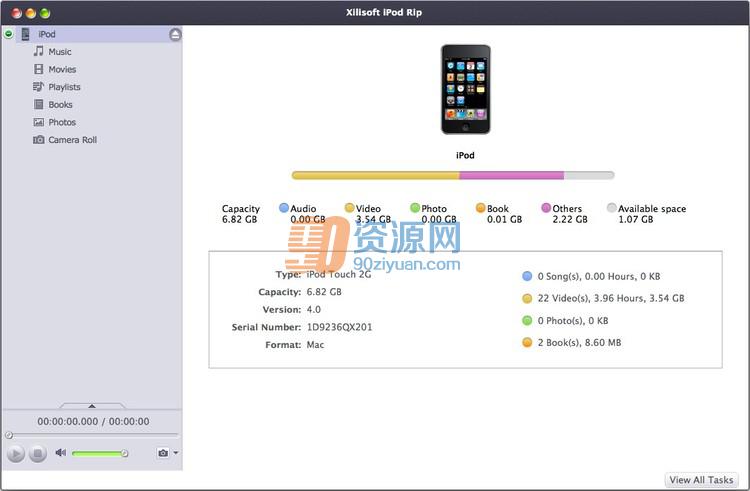Click the yellow videos summary dot

[x=527, y=298]
